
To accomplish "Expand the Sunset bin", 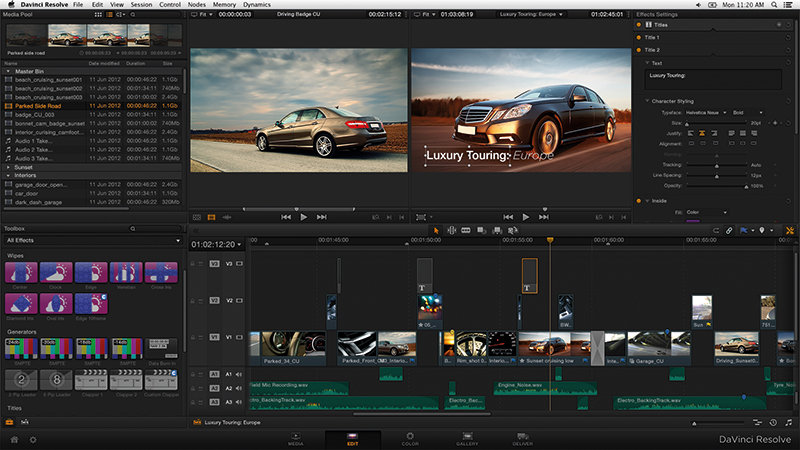I will (8, 167).
